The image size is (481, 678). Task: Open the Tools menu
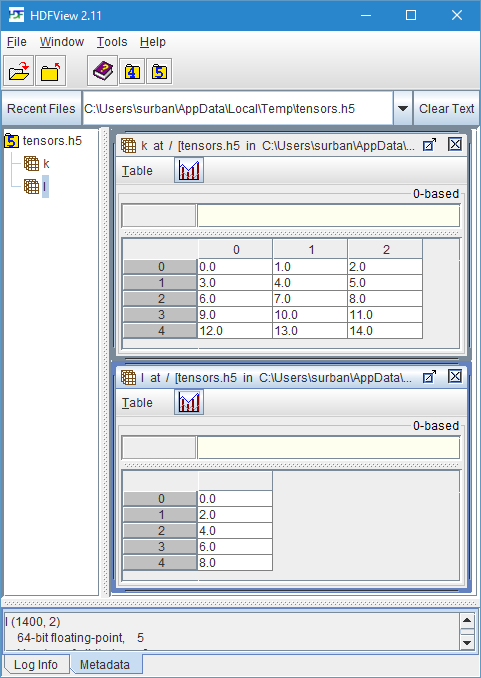click(x=112, y=42)
